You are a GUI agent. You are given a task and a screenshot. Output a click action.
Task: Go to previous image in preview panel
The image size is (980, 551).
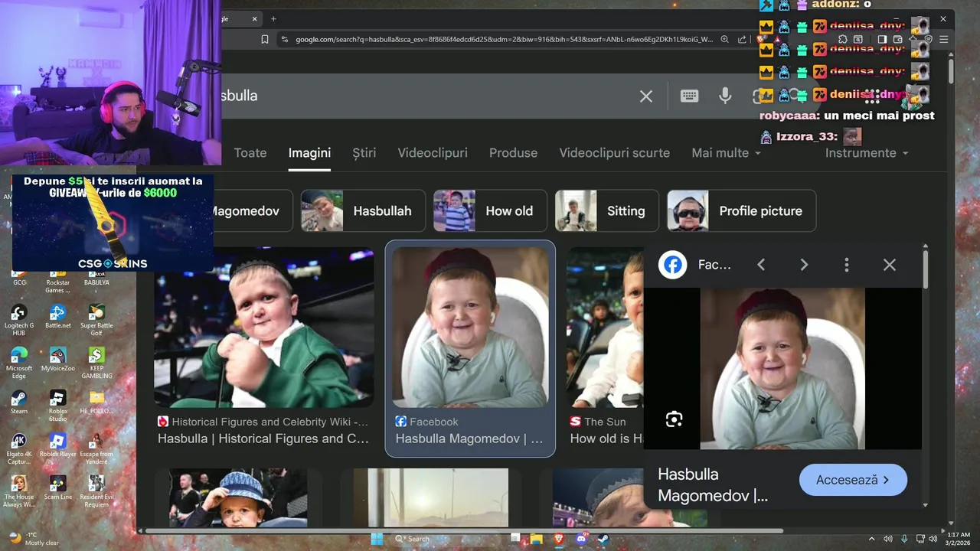click(x=761, y=265)
